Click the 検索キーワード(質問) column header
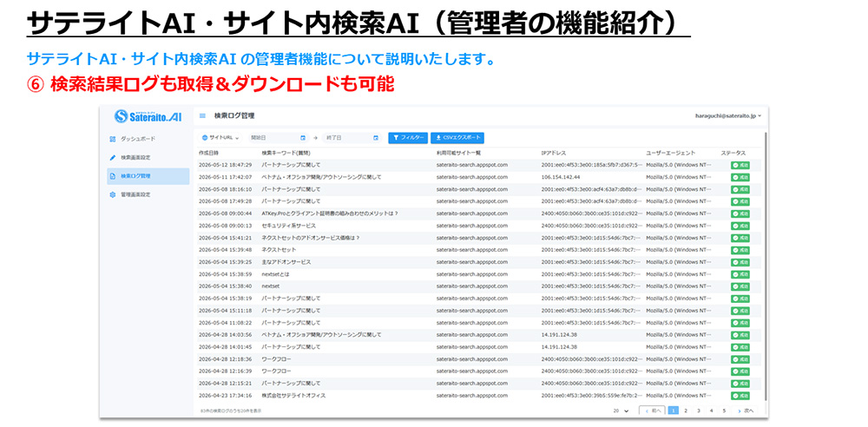 point(285,152)
